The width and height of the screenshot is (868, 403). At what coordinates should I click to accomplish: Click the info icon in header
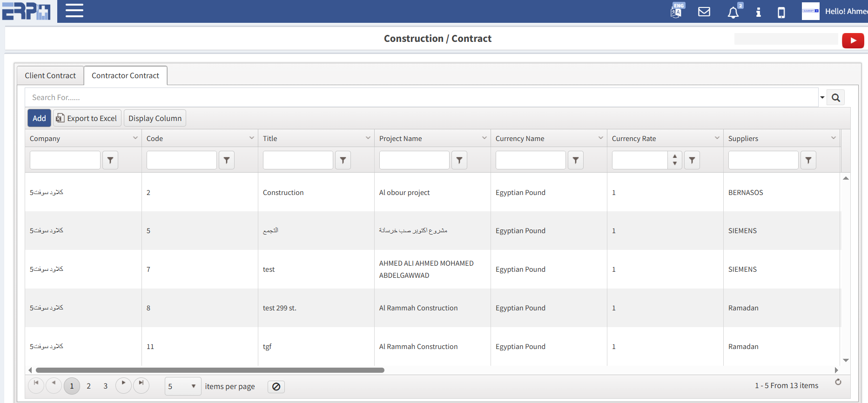(x=758, y=12)
